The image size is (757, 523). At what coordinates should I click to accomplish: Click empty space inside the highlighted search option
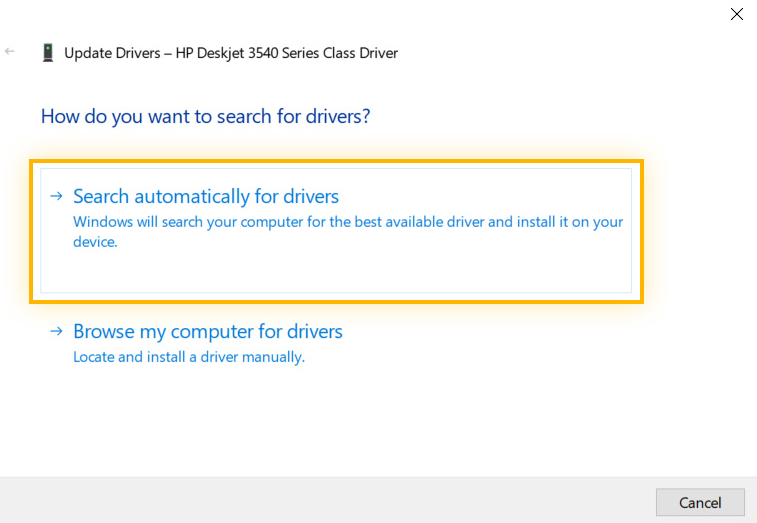point(338,270)
